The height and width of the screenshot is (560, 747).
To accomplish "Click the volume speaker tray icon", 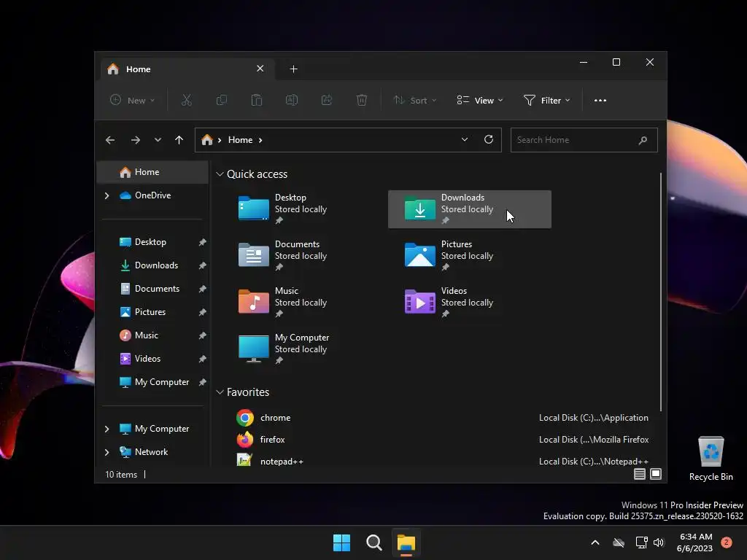I will coord(659,542).
